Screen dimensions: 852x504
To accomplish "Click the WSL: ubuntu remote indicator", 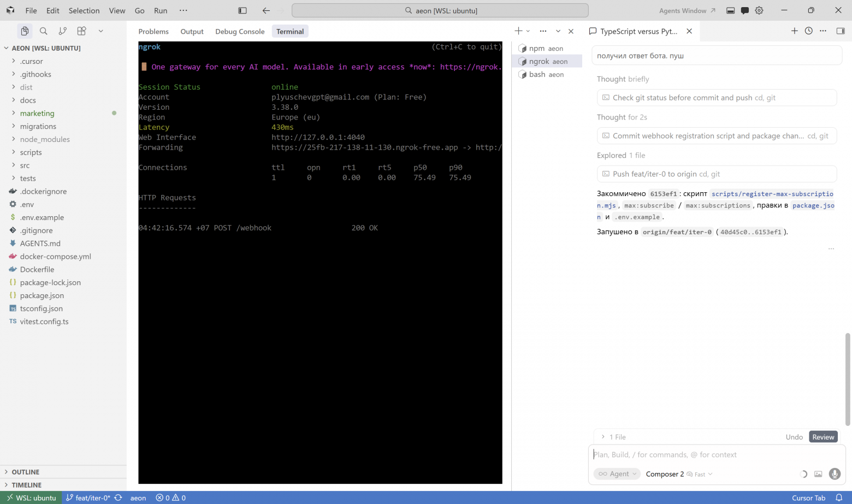I will coord(31,497).
